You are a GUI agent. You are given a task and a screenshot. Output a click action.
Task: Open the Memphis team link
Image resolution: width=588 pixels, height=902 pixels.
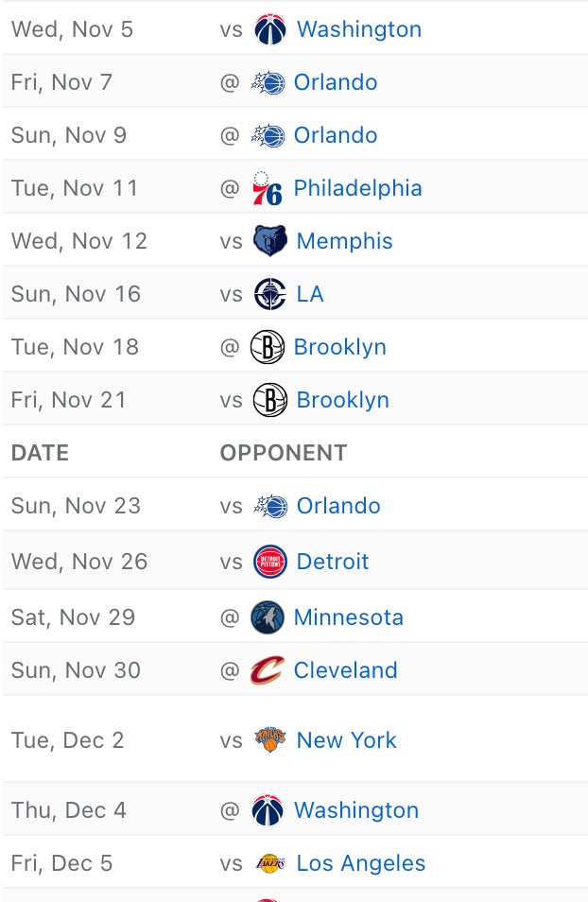click(x=344, y=241)
